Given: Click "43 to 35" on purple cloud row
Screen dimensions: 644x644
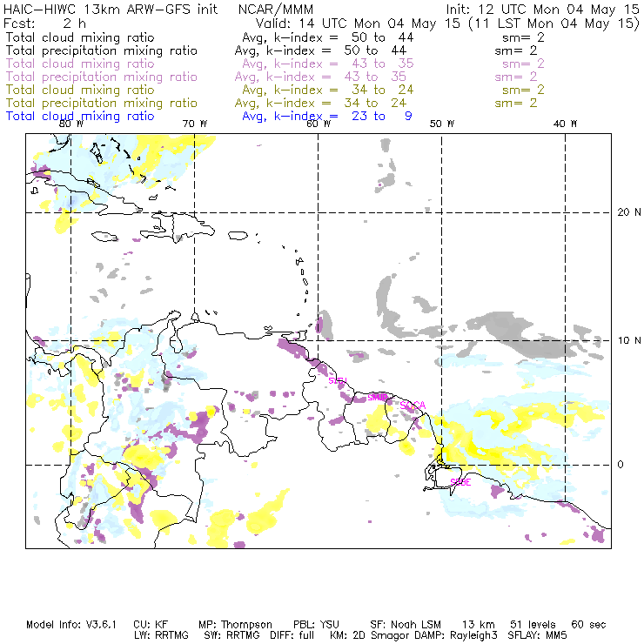Looking at the screenshot, I should click(x=383, y=64).
